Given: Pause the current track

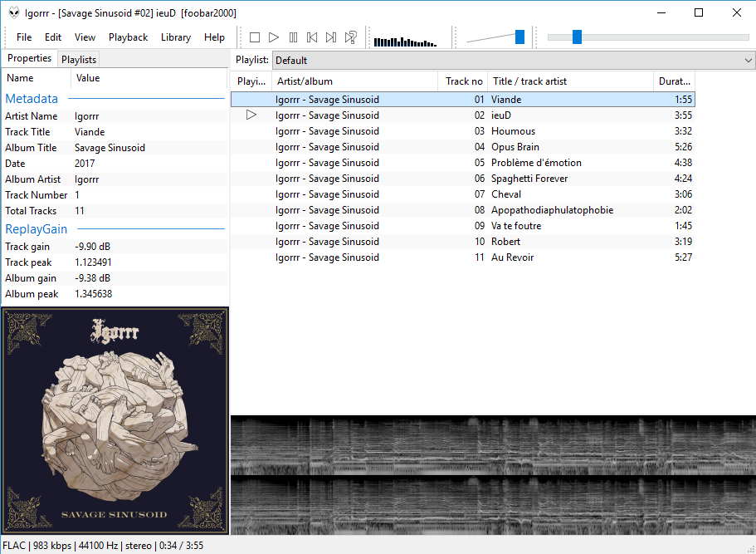Looking at the screenshot, I should pyautogui.click(x=293, y=37).
